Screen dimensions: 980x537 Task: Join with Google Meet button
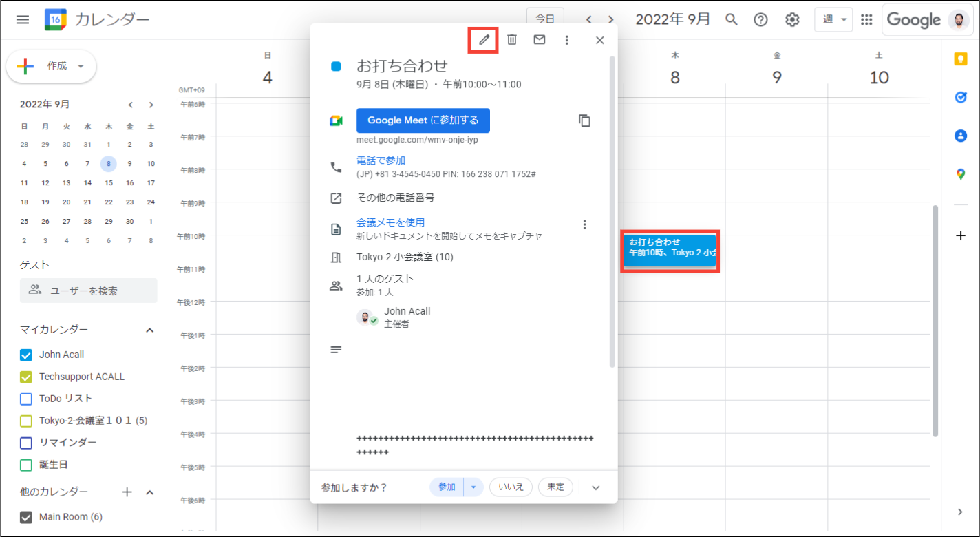[423, 120]
